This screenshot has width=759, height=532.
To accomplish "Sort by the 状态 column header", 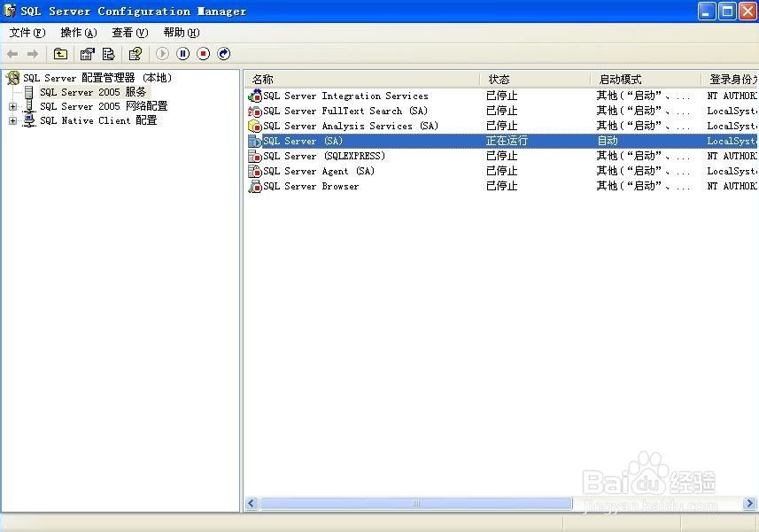I will [535, 80].
